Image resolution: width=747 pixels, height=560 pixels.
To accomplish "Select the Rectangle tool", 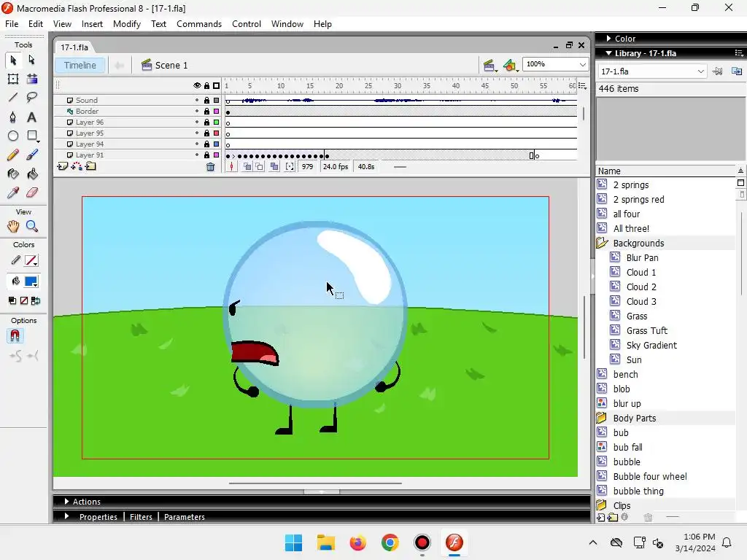I will [x=32, y=136].
